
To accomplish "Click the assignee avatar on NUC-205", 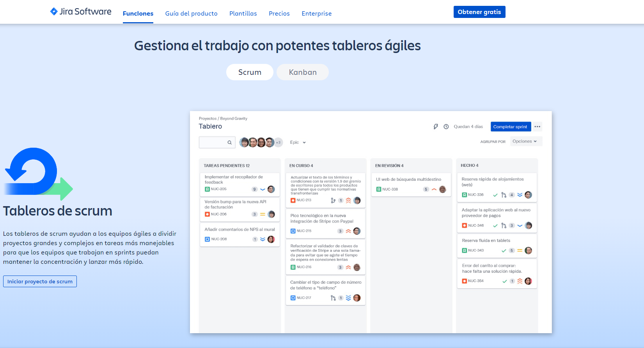I will 271,189.
